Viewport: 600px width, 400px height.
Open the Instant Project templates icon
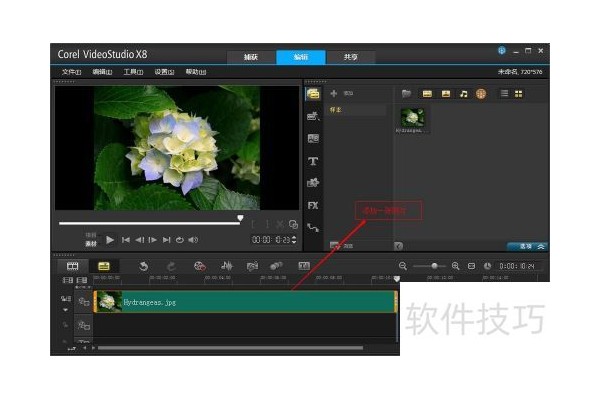click(x=313, y=116)
